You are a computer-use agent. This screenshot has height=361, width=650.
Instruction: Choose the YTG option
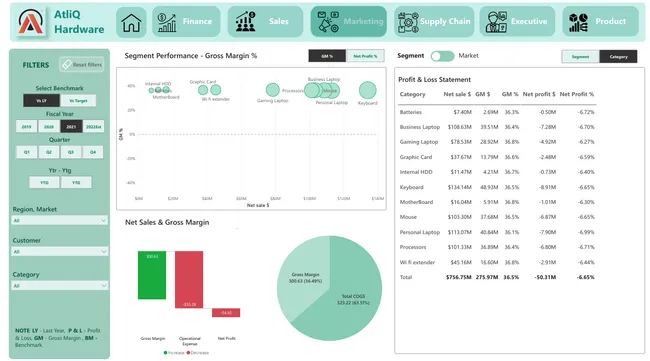[76, 182]
